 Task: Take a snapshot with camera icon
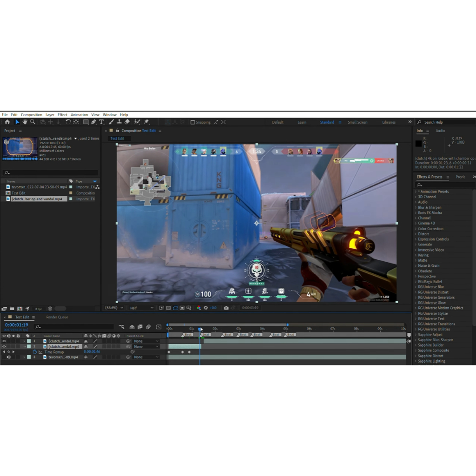pos(226,308)
